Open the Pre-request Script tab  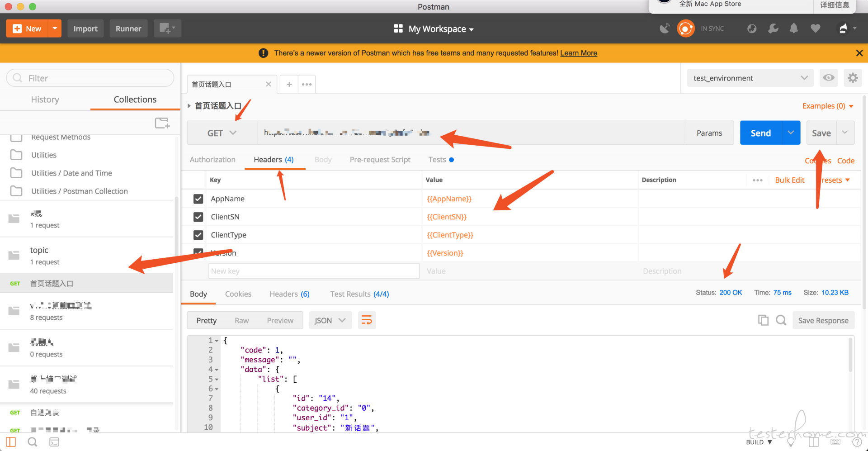tap(380, 160)
